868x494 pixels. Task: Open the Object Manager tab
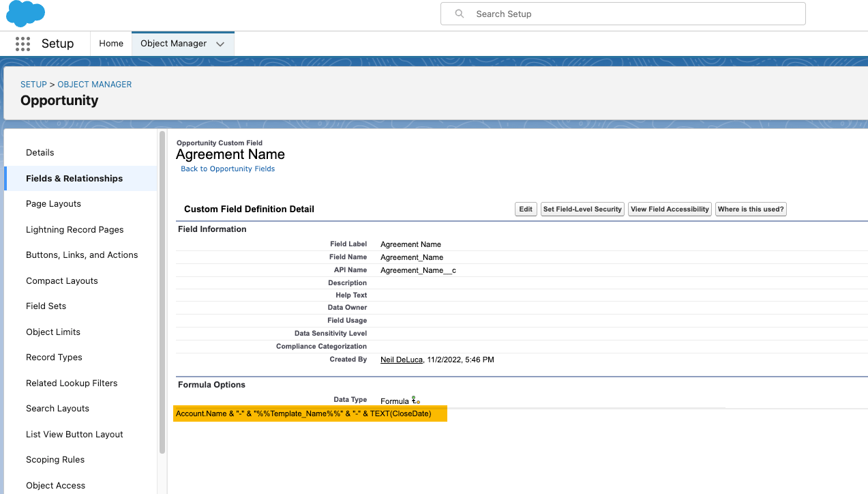173,43
